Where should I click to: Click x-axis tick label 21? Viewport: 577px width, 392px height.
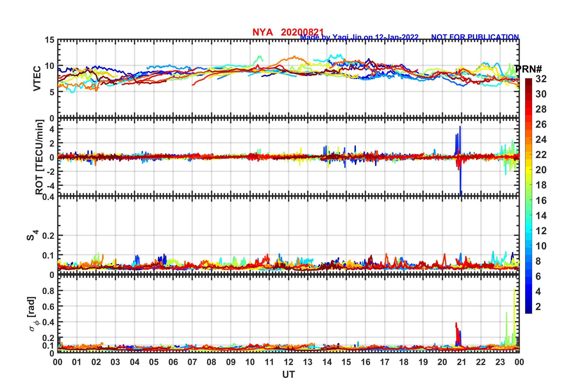click(x=461, y=362)
